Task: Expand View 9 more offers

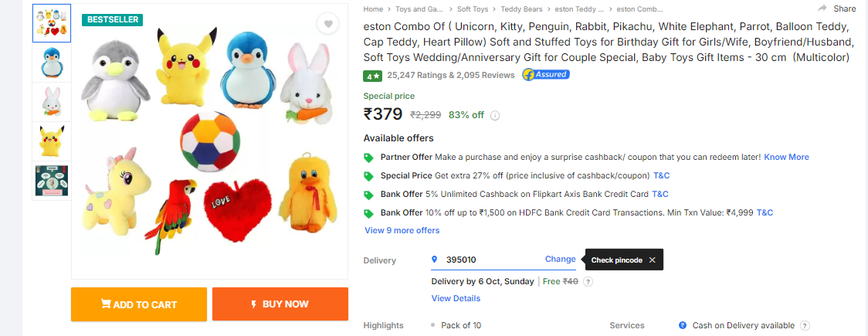Action: coord(402,230)
